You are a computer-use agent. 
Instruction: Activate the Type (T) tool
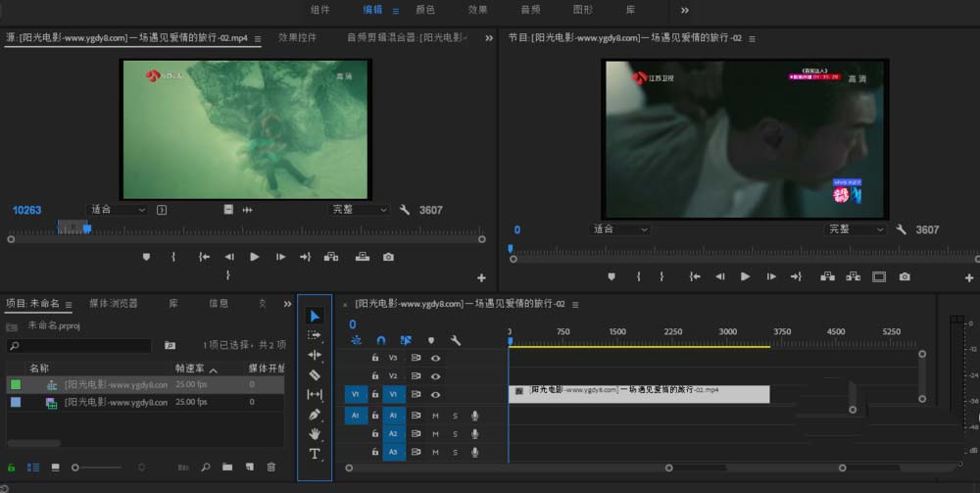(315, 454)
